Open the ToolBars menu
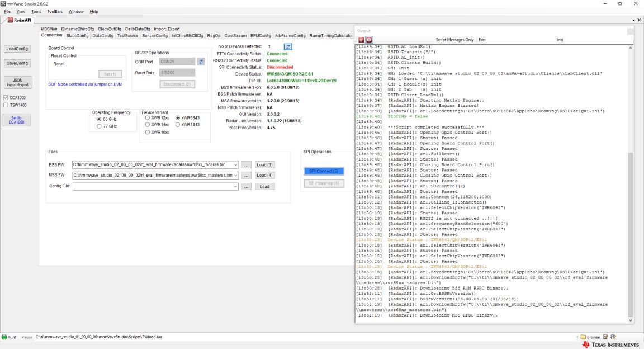 click(x=55, y=12)
